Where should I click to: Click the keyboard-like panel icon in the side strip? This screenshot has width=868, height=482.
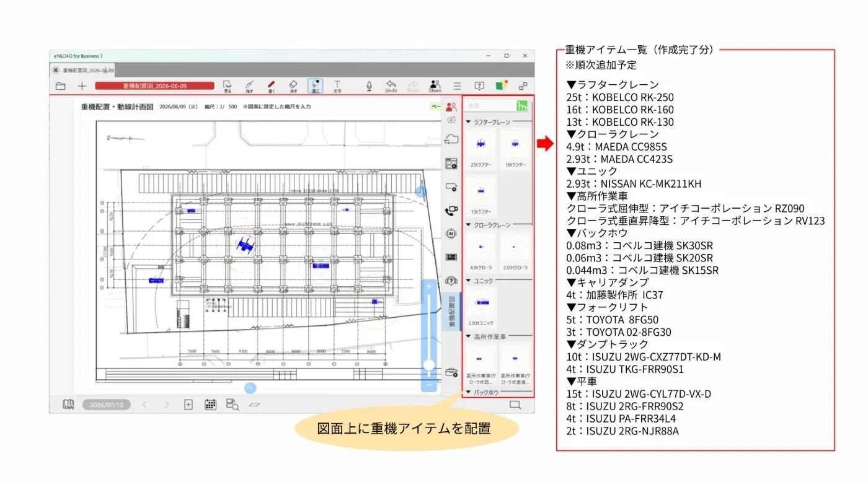pyautogui.click(x=451, y=257)
